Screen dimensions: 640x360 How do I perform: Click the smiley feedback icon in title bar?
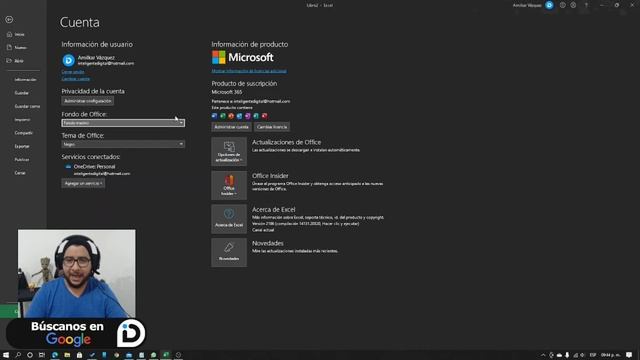point(562,5)
